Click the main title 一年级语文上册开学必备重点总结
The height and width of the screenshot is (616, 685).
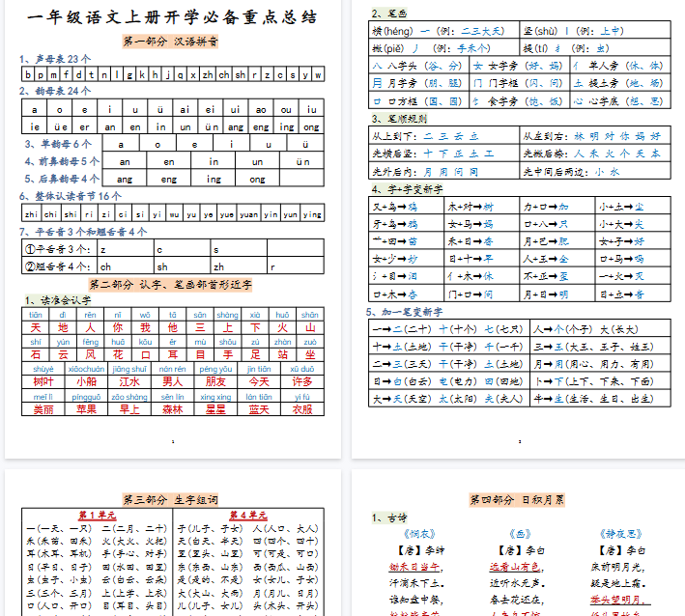[172, 17]
